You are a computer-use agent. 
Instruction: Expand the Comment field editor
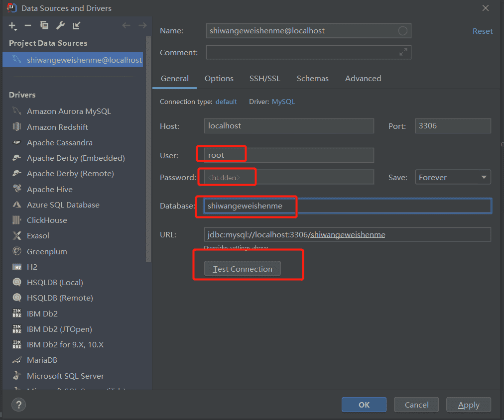403,52
